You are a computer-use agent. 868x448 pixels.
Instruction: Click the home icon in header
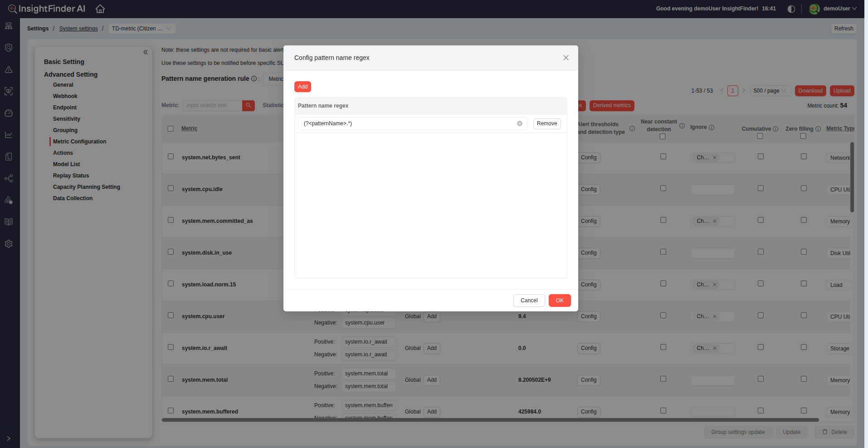[100, 9]
